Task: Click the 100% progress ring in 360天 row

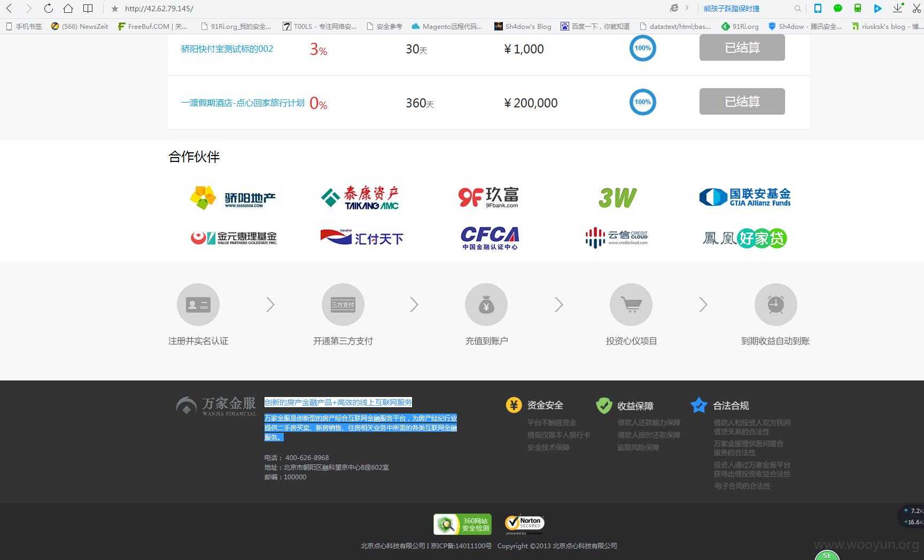Action: point(642,102)
